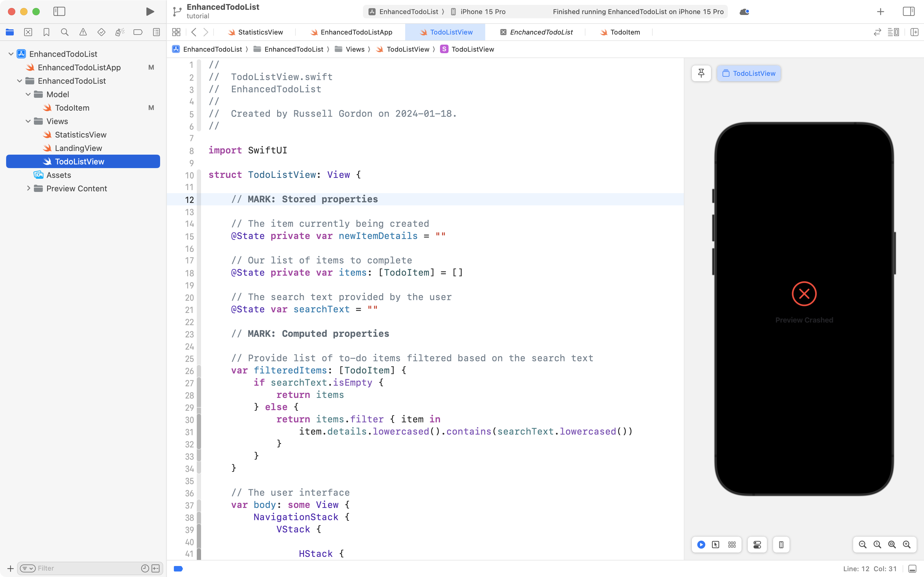Toggle device bezels in the preview canvas
This screenshot has width=924, height=577.
pos(781,545)
